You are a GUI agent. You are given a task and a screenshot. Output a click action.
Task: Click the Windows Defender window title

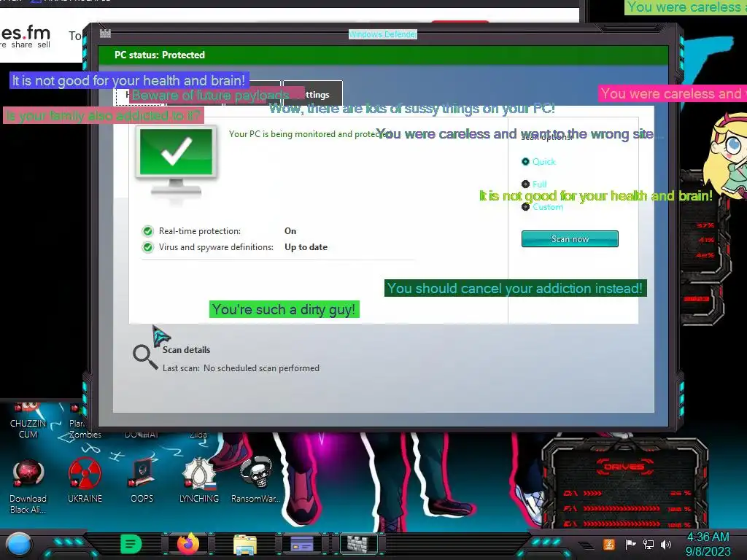(x=383, y=34)
